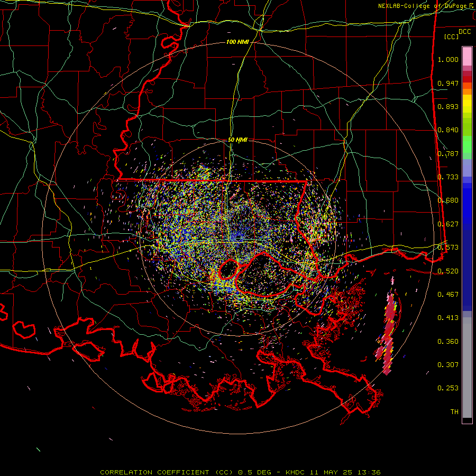Click the 0.733 scale value
This screenshot has width=476, height=476.
(x=448, y=177)
